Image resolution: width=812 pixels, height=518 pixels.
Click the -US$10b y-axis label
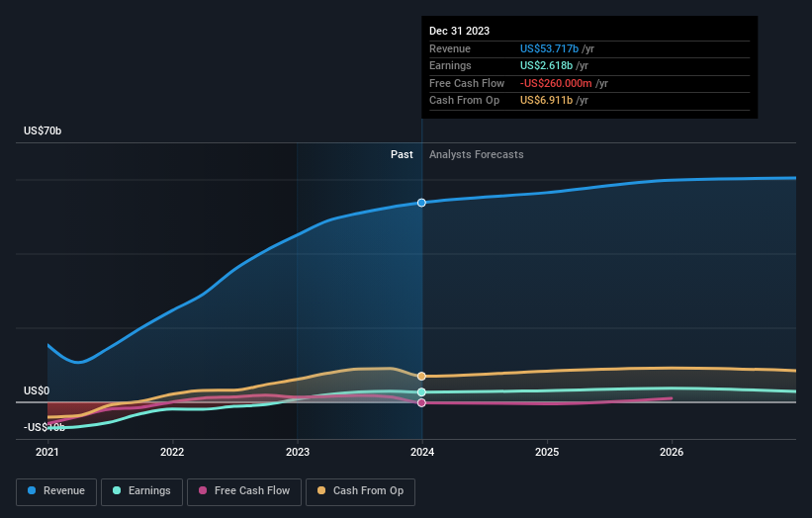(x=45, y=427)
